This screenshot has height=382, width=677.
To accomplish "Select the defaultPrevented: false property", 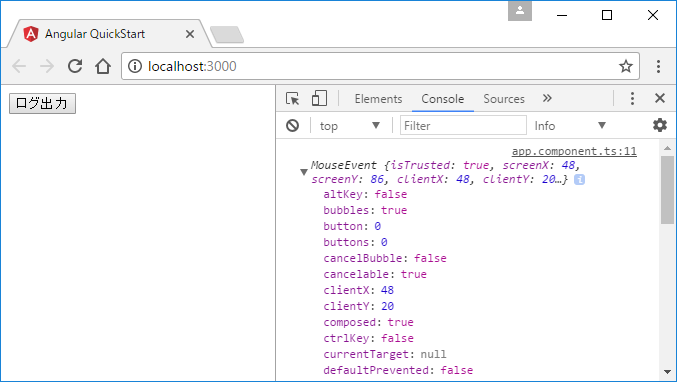I will 398,370.
